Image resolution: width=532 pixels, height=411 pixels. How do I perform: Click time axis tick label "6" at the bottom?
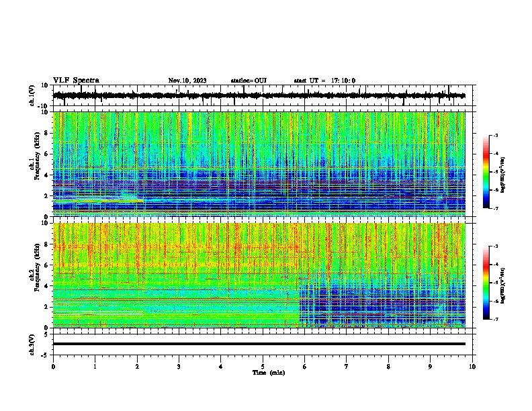(305, 367)
